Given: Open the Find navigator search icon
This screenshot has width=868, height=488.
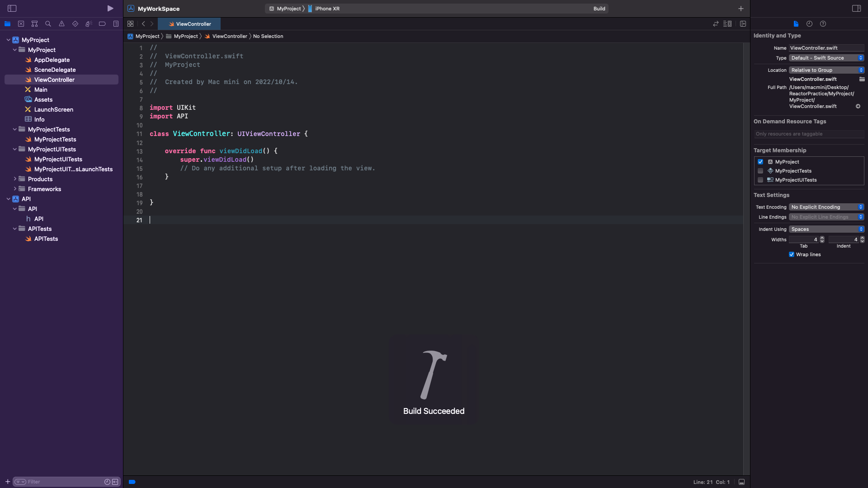Looking at the screenshot, I should (48, 24).
